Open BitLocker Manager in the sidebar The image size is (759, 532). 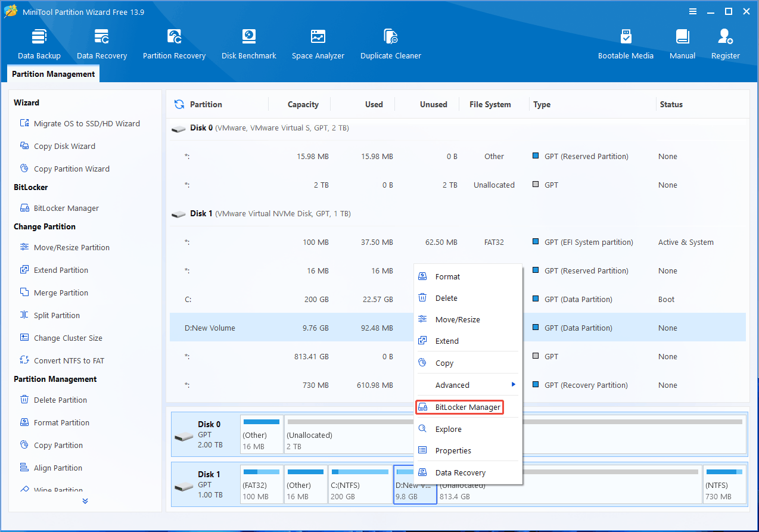click(x=59, y=208)
